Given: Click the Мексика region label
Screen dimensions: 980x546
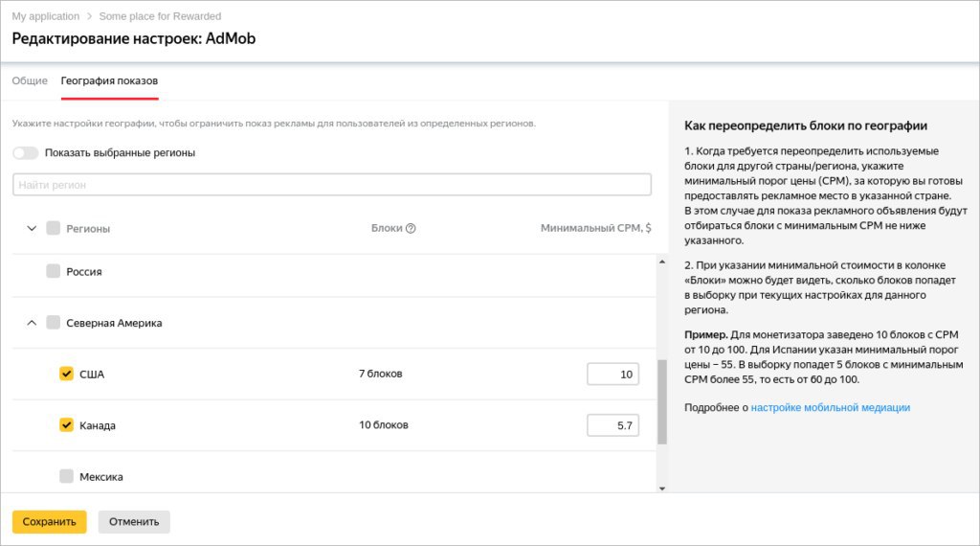Looking at the screenshot, I should (x=101, y=477).
